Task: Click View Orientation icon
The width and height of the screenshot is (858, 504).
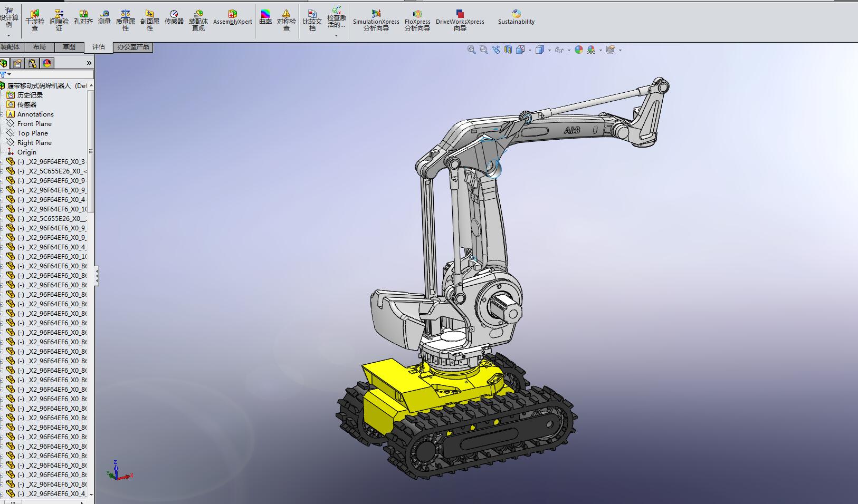Action: (x=520, y=50)
